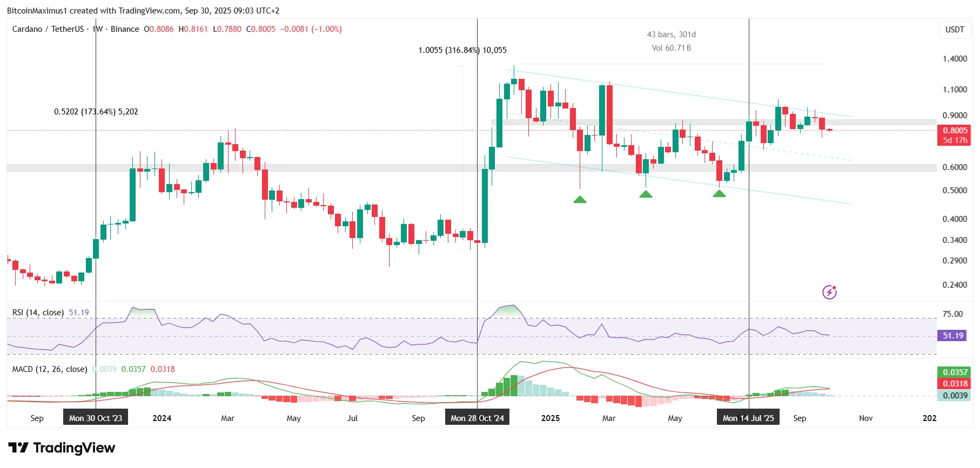Click the low price L0.7880
The width and height of the screenshot is (980, 468).
[227, 29]
